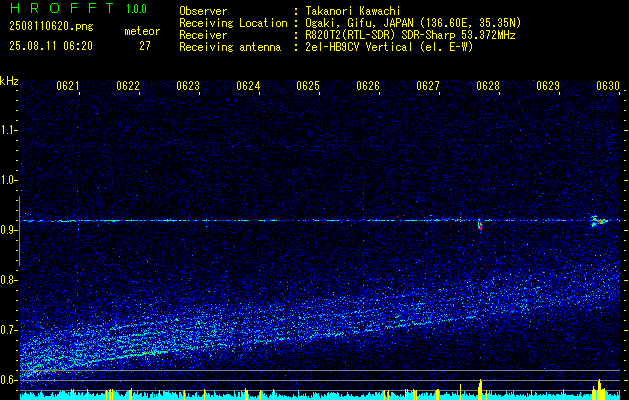The width and height of the screenshot is (629, 400).
Task: Click the bright meteor echo near 0630
Action: [x=599, y=221]
